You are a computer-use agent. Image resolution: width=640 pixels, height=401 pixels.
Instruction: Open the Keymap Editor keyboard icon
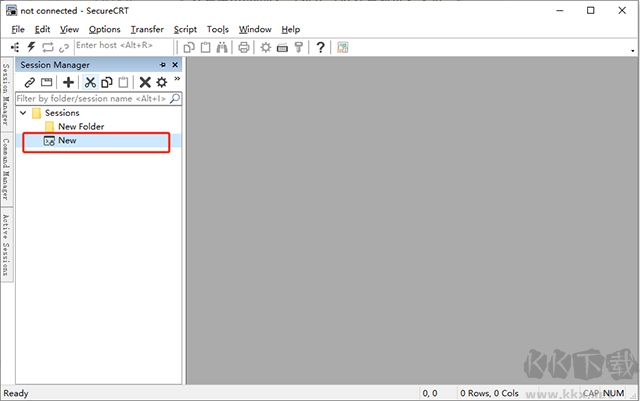pyautogui.click(x=282, y=48)
